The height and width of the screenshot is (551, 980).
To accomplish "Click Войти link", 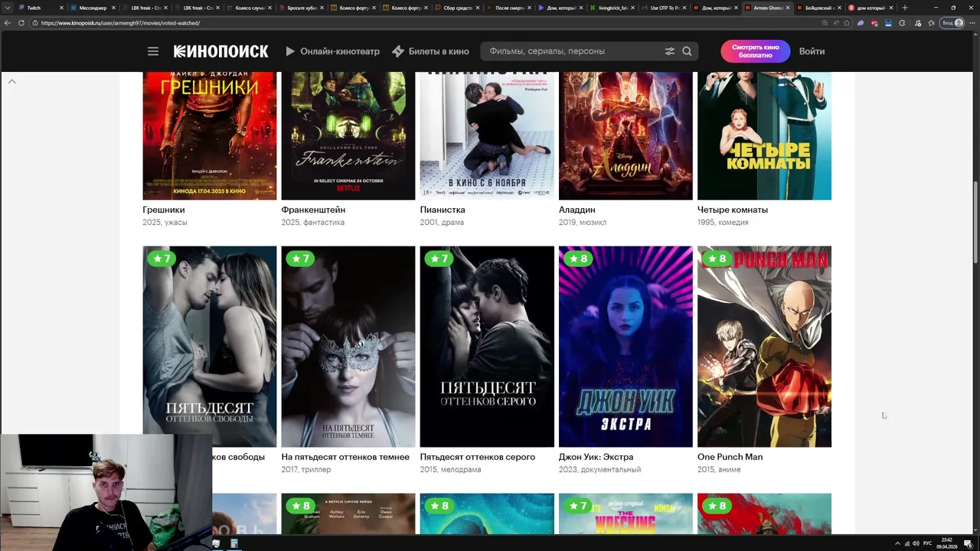I will (x=812, y=51).
